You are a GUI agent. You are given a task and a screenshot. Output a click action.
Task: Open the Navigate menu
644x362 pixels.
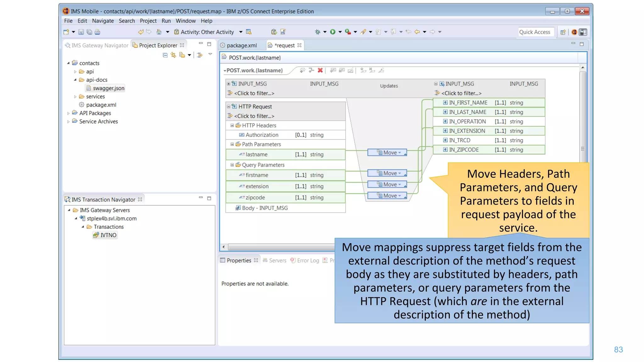click(103, 21)
